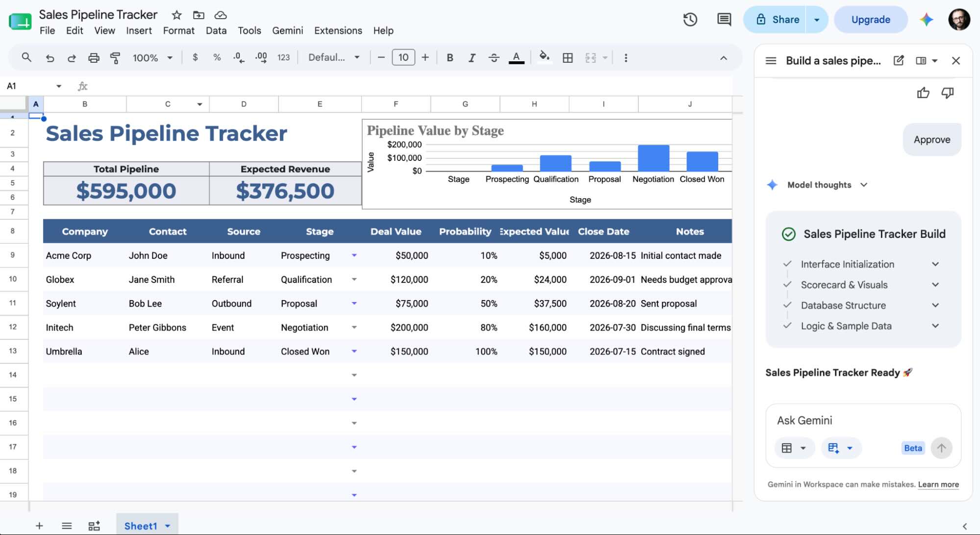Toggle italic formatting
The height and width of the screenshot is (535, 980).
[x=472, y=58]
